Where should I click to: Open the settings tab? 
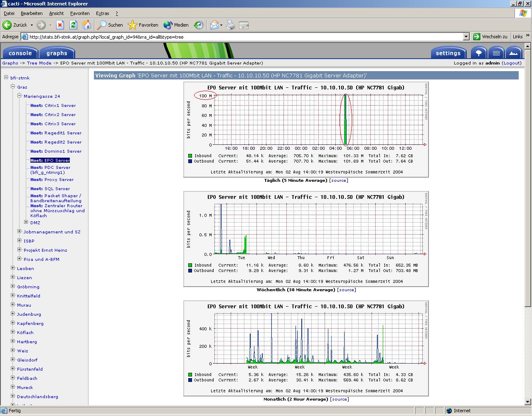point(448,53)
